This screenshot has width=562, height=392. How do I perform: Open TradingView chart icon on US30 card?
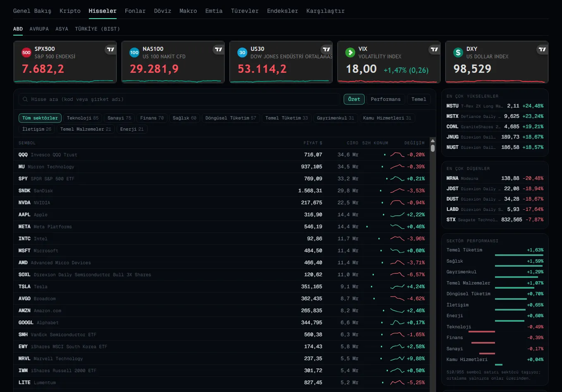tap(326, 50)
